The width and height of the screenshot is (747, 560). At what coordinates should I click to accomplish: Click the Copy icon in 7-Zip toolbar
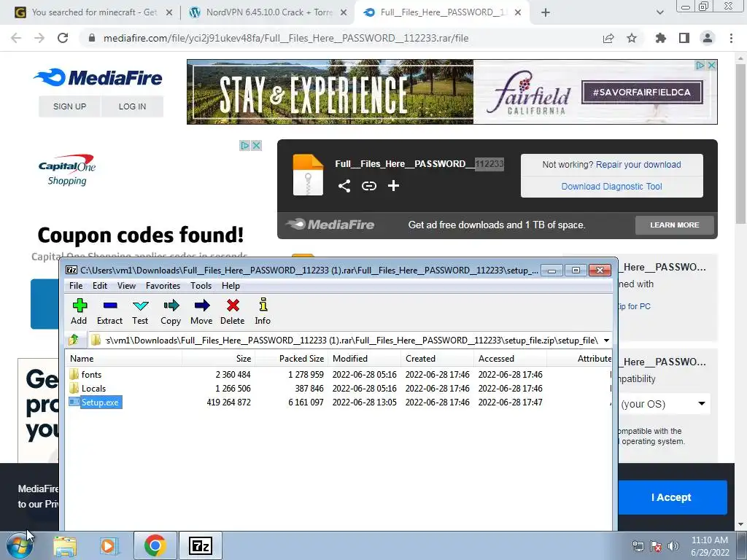171,306
